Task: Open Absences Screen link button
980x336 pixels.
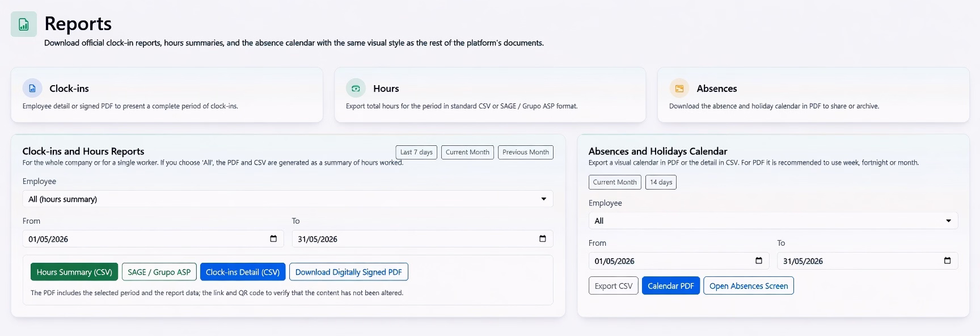Action: click(749, 286)
